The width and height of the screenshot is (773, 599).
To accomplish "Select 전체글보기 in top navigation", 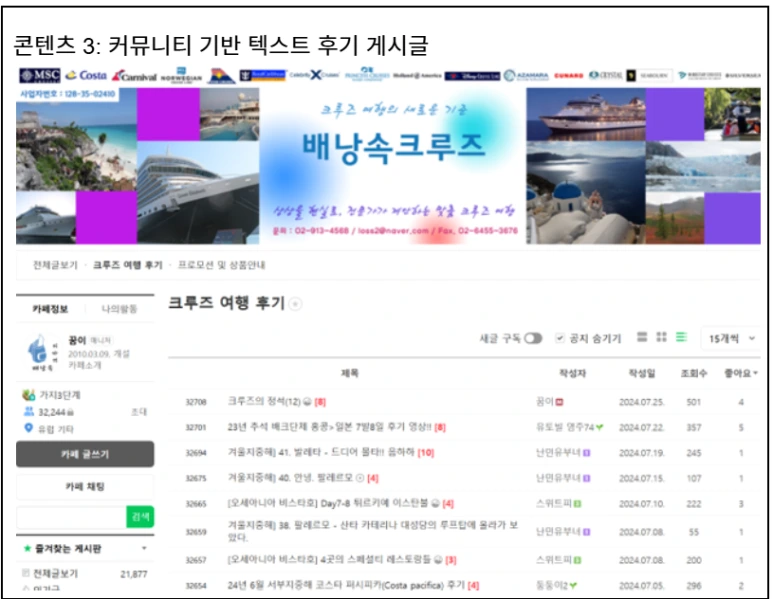I will [55, 265].
